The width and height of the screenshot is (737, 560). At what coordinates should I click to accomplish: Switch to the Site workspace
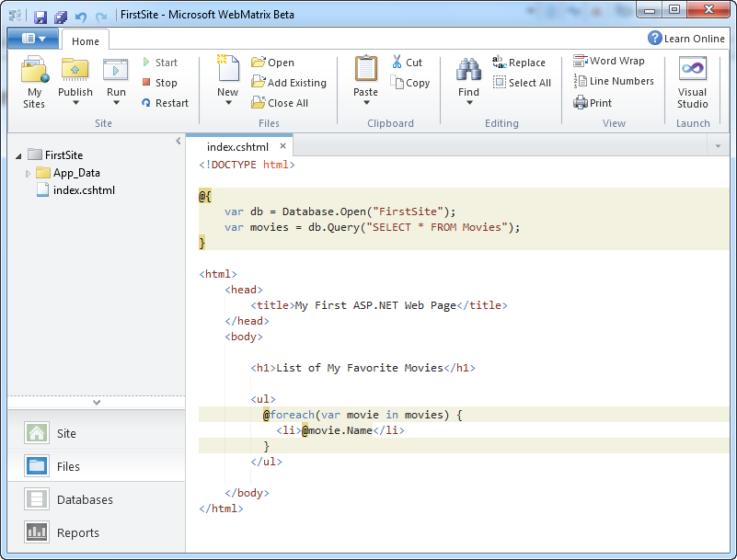pos(97,433)
